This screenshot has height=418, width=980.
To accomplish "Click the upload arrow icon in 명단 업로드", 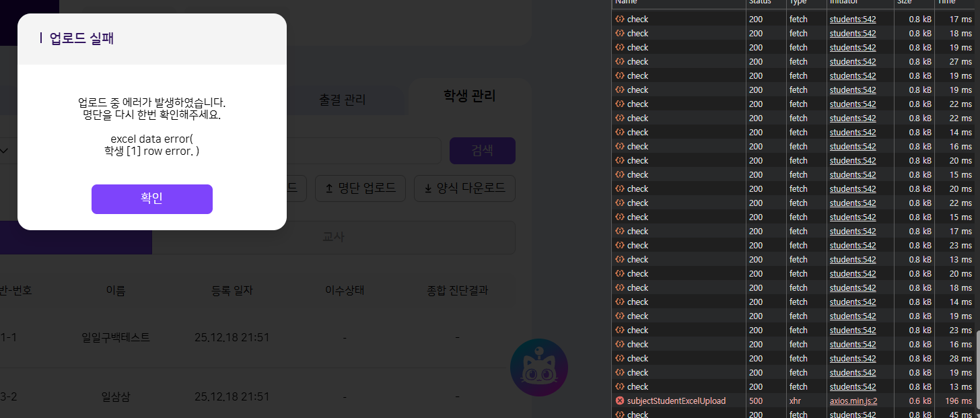I will pyautogui.click(x=329, y=188).
